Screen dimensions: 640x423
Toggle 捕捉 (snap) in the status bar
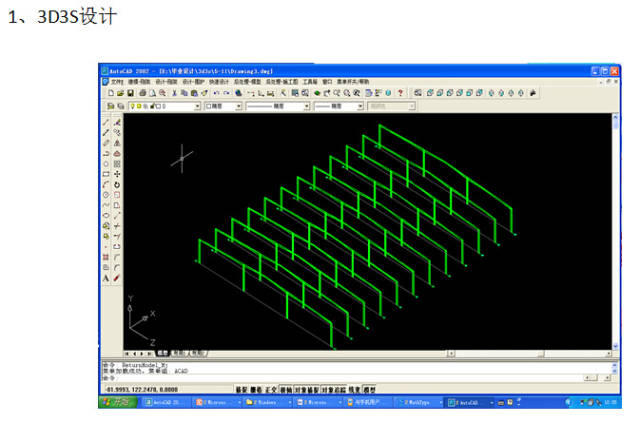[241, 390]
